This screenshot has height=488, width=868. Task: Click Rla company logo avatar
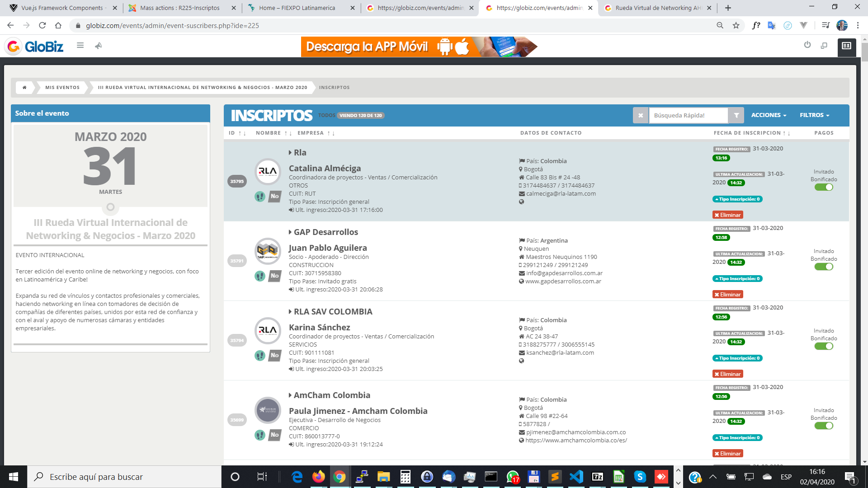point(268,171)
